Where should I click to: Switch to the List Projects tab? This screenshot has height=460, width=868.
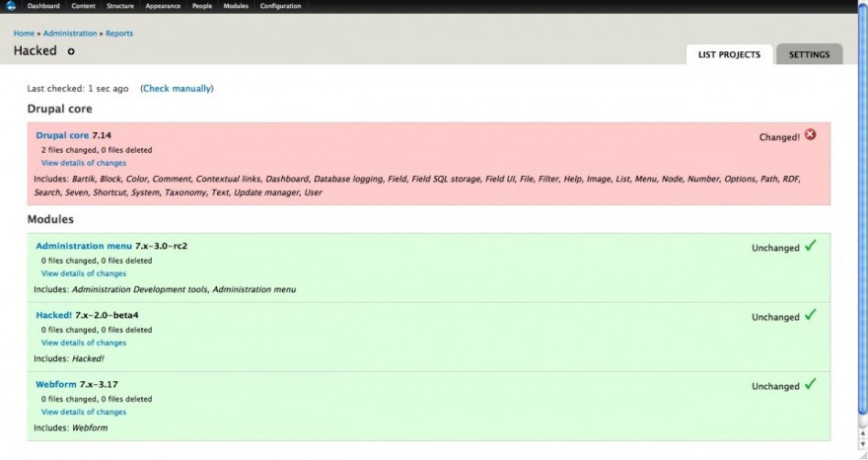(x=729, y=54)
